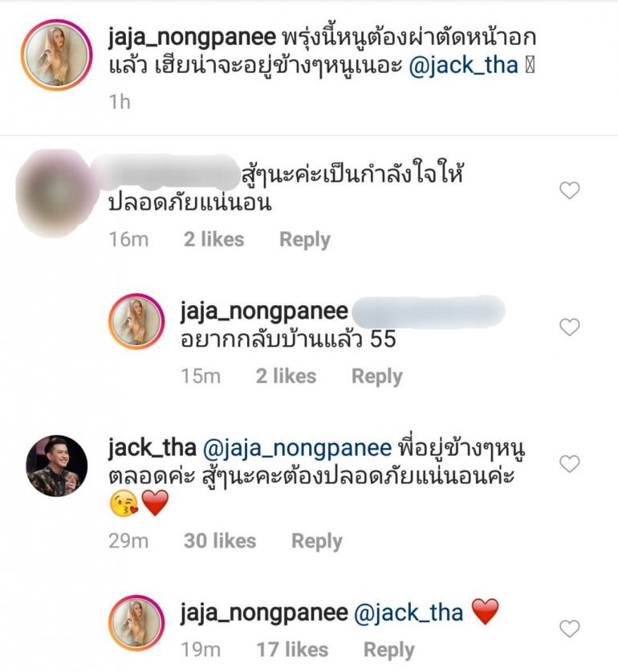The width and height of the screenshot is (618, 672).
Task: Open blurred commenter's avatar
Action: point(56,192)
